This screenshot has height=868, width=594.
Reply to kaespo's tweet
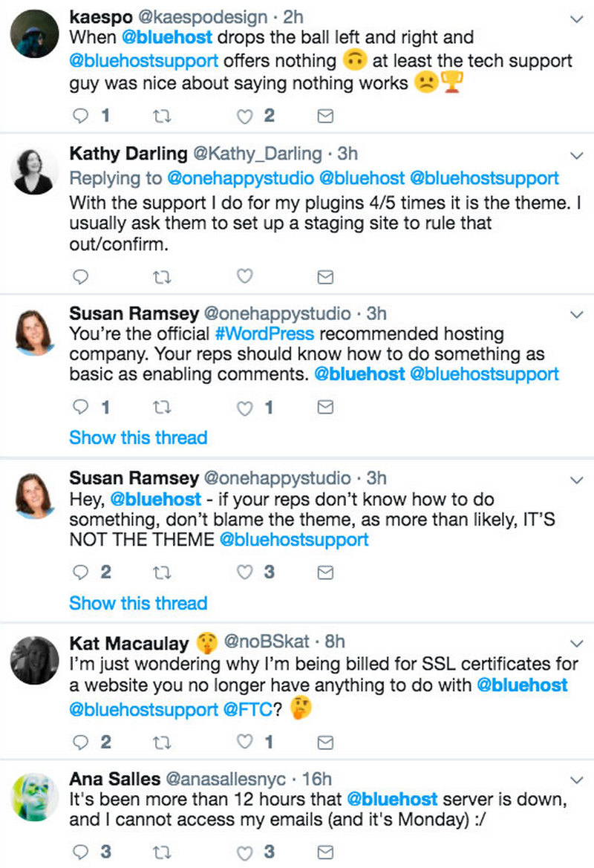[82, 116]
